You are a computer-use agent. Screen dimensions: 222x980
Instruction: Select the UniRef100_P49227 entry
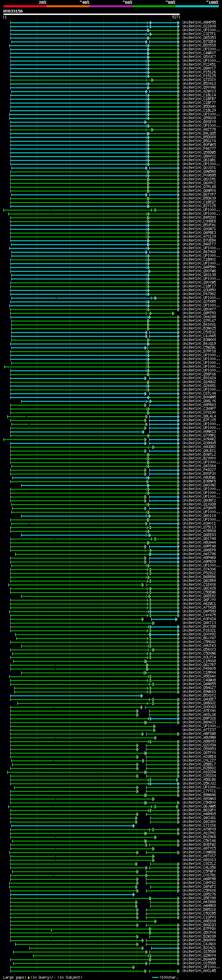click(199, 469)
